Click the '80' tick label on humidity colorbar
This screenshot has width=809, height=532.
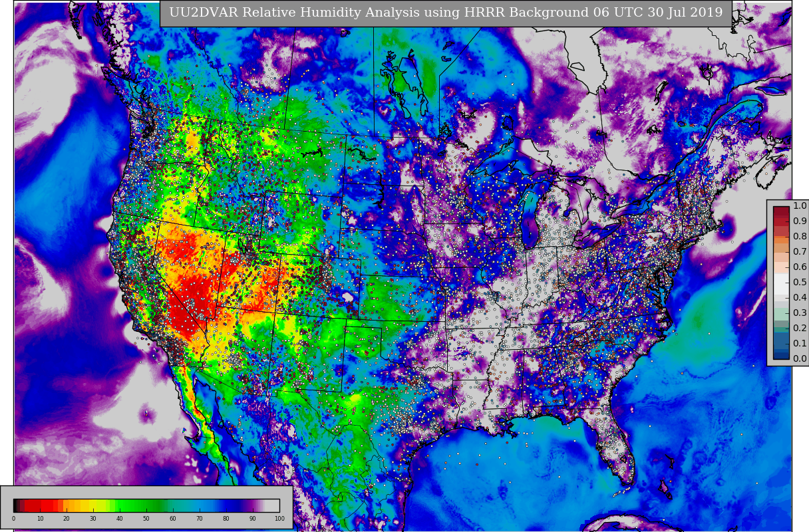click(226, 519)
